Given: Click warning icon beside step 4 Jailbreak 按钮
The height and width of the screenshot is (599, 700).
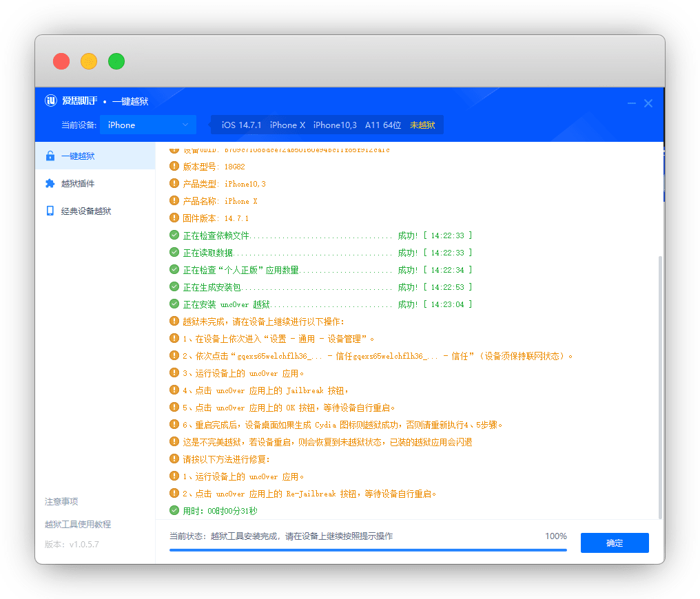Looking at the screenshot, I should click(x=174, y=390).
